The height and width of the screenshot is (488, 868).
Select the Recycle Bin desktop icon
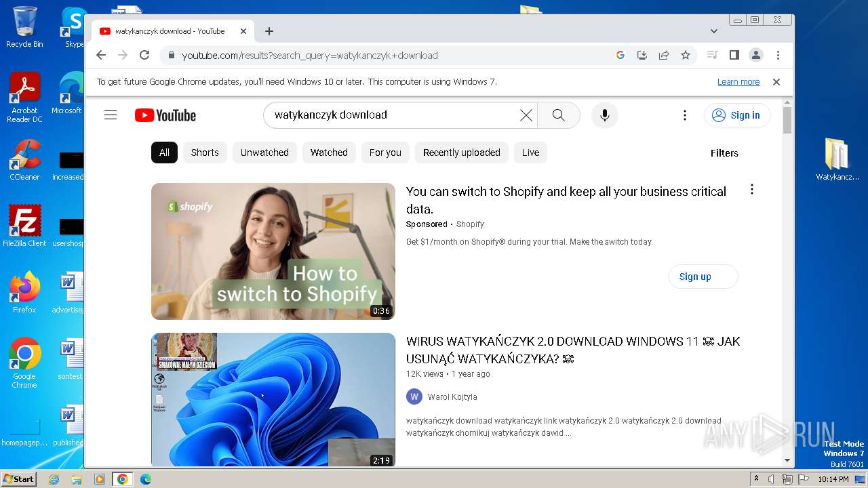click(x=24, y=27)
